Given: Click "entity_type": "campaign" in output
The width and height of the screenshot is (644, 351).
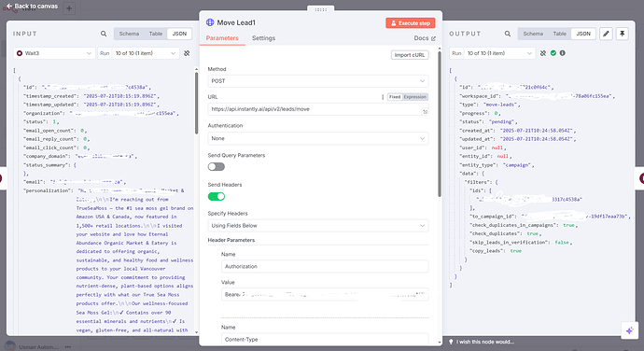Looking at the screenshot, I should [x=497, y=165].
